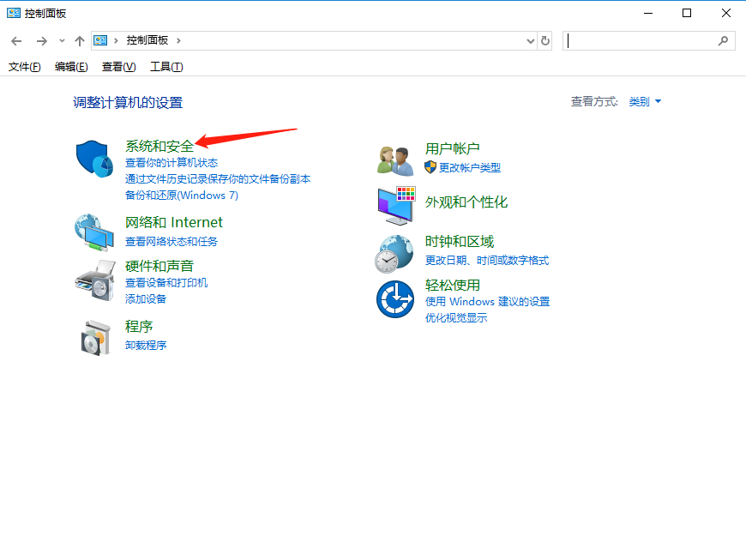
Task: Click the User Accounts people icon
Action: point(396,160)
